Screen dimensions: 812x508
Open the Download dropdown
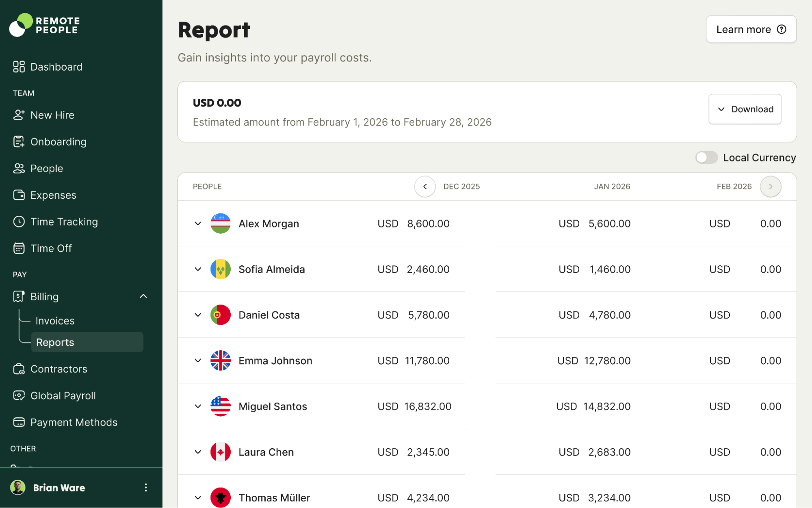click(745, 109)
